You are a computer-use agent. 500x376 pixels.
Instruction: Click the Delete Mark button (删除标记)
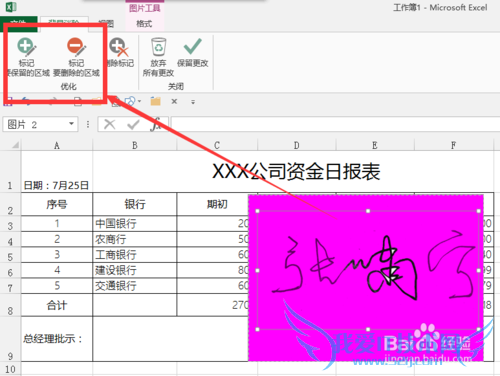[120, 53]
